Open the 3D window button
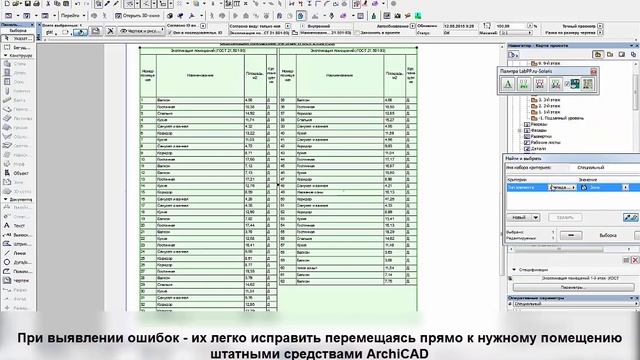Viewport: 640px width, 360px height. [x=138, y=16]
